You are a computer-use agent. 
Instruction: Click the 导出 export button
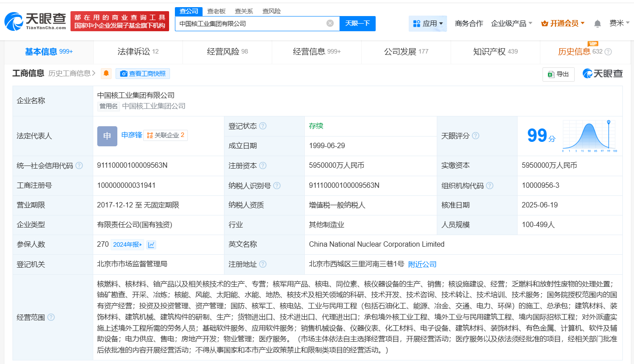coord(558,74)
